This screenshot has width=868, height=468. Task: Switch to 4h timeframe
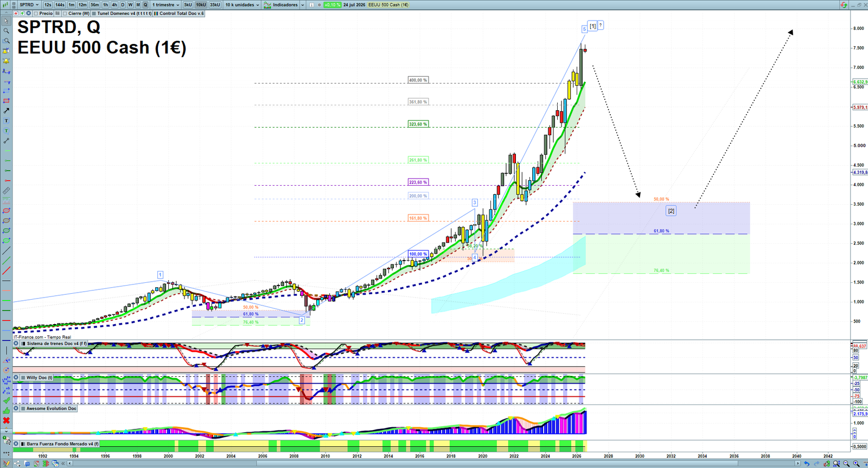(114, 5)
